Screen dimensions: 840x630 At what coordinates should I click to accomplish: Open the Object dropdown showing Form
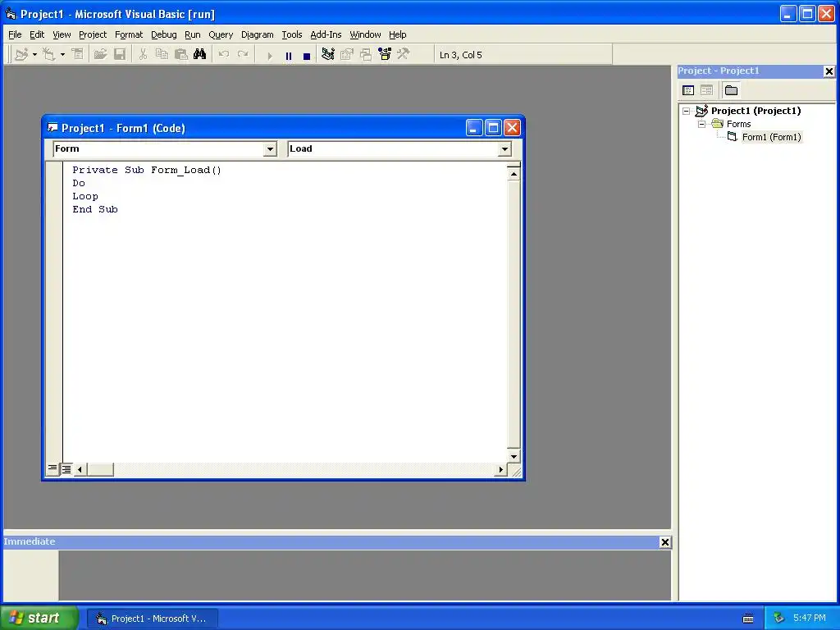pos(270,149)
